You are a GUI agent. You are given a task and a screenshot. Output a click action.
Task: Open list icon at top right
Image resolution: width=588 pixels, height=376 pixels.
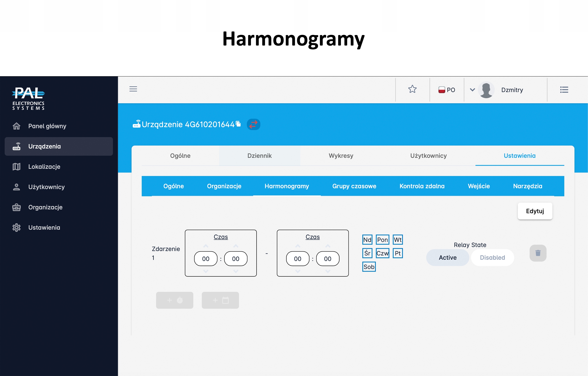(x=564, y=90)
